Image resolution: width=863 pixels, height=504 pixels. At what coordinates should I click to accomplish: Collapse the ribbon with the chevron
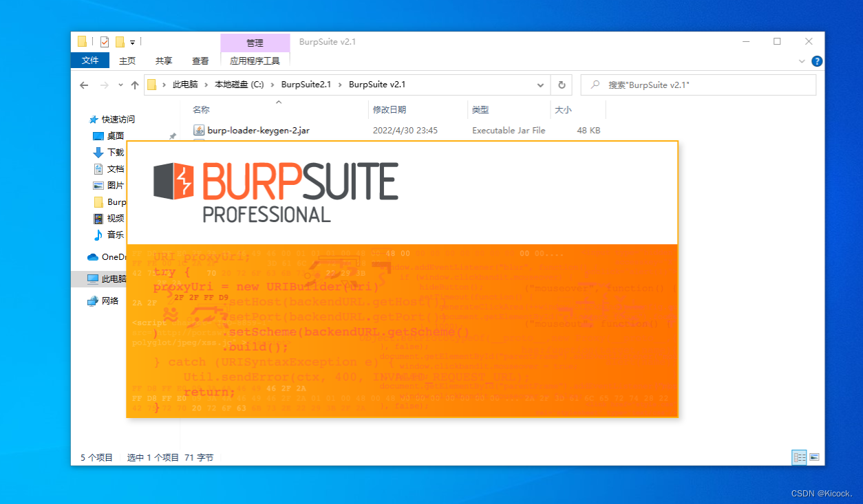(802, 61)
